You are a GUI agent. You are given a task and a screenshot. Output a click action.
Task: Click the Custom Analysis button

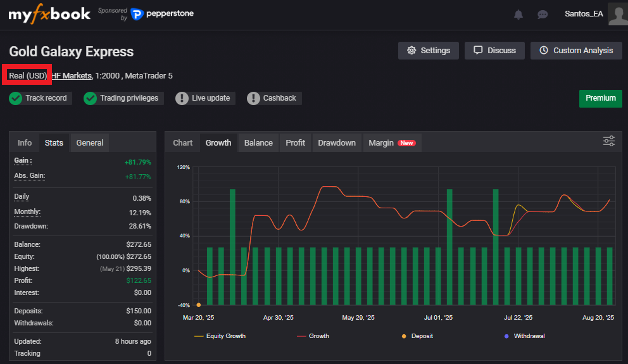[576, 51]
